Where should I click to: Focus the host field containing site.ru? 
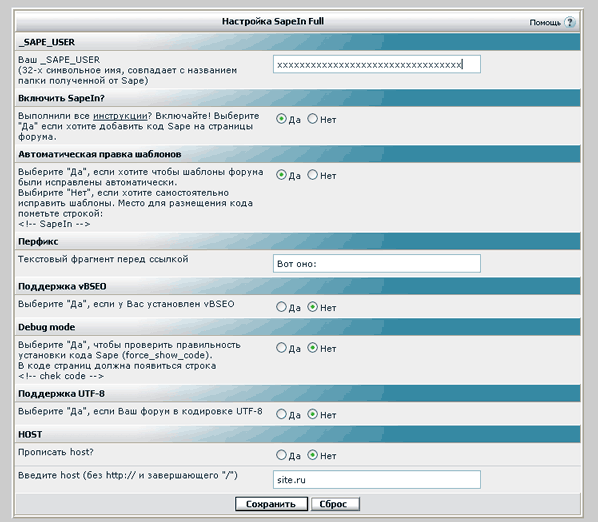pos(377,480)
